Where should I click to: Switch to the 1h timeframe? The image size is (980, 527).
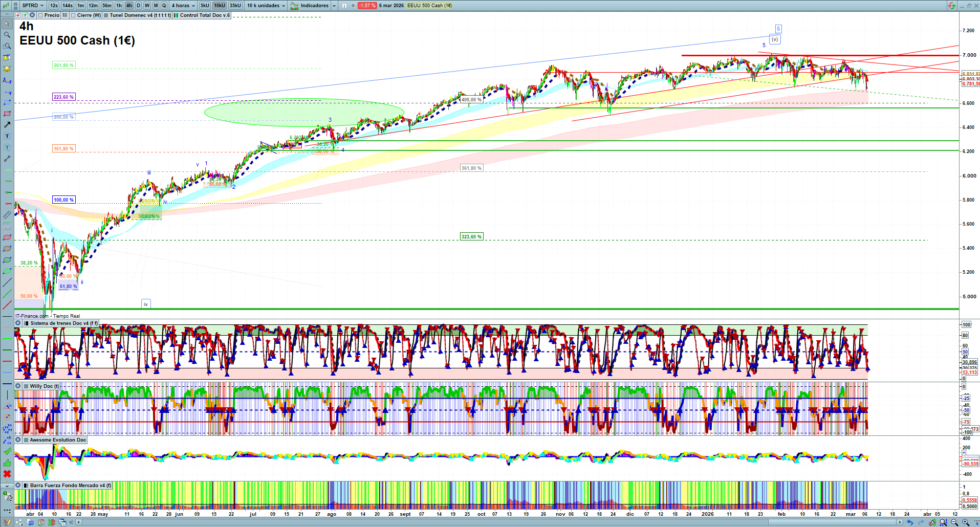(x=119, y=6)
